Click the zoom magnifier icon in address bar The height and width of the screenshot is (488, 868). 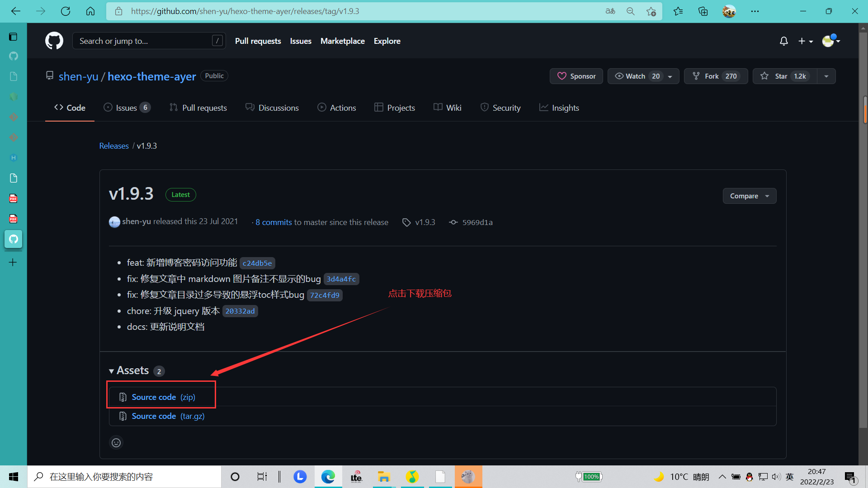630,11
